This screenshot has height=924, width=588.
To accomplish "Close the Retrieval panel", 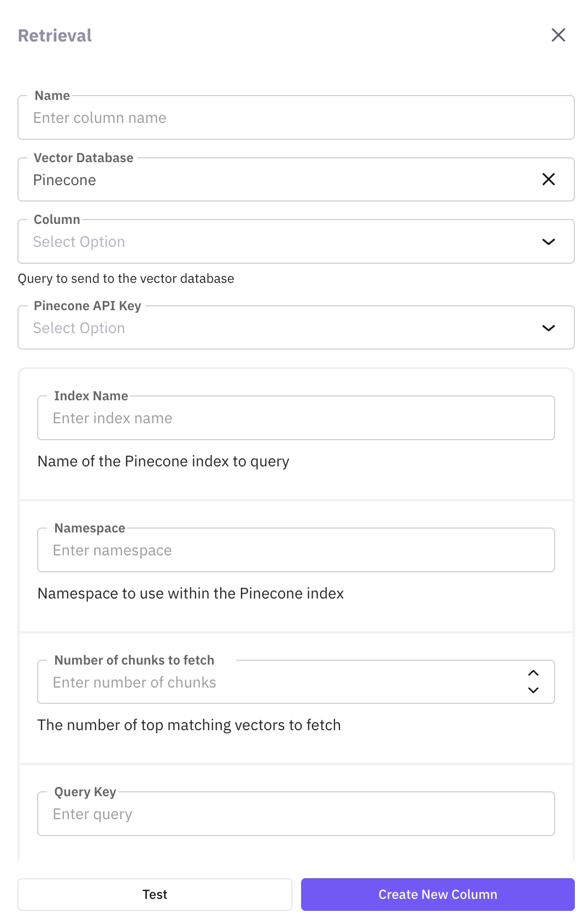I will (558, 35).
